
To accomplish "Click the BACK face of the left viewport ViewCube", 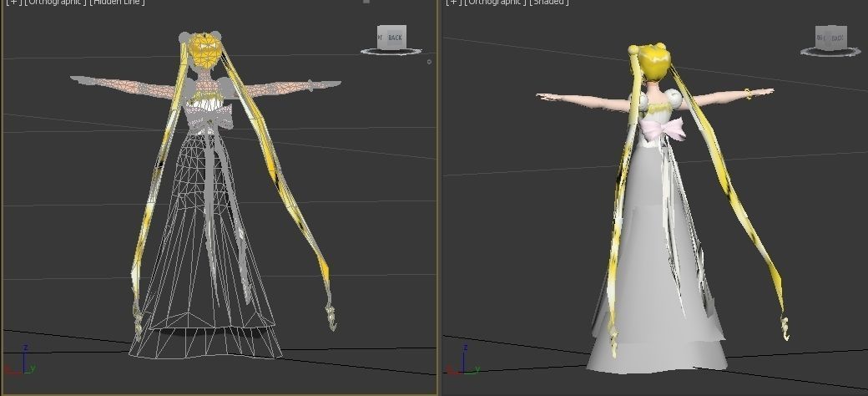I will coord(395,38).
